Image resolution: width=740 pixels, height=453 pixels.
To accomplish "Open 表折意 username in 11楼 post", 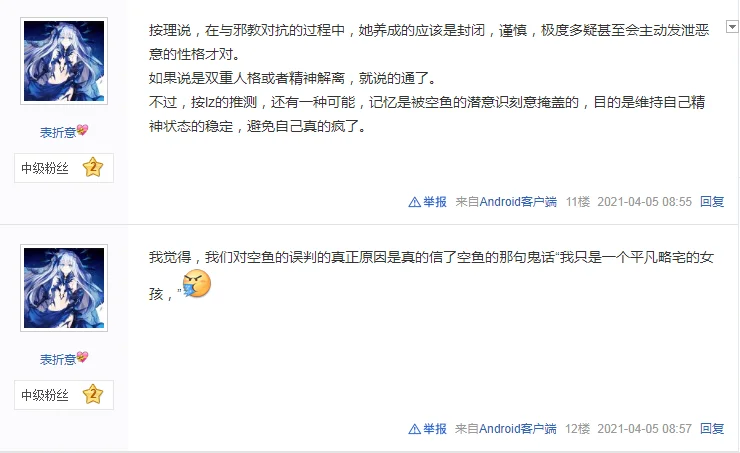I will point(58,132).
